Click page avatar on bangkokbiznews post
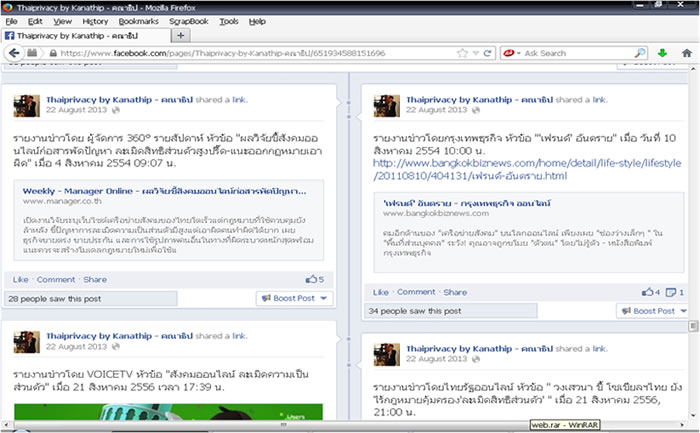Viewport: 700px width, 433px height. click(387, 106)
